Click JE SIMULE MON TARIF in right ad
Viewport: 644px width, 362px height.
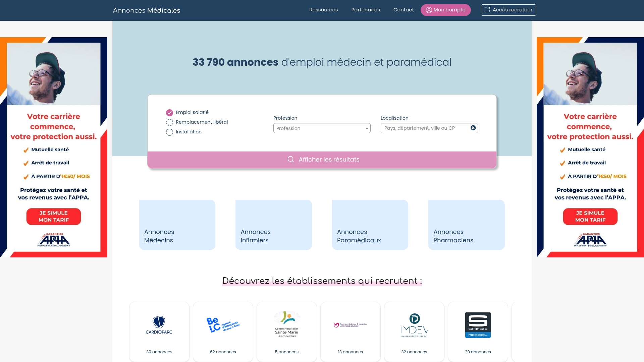click(x=590, y=217)
